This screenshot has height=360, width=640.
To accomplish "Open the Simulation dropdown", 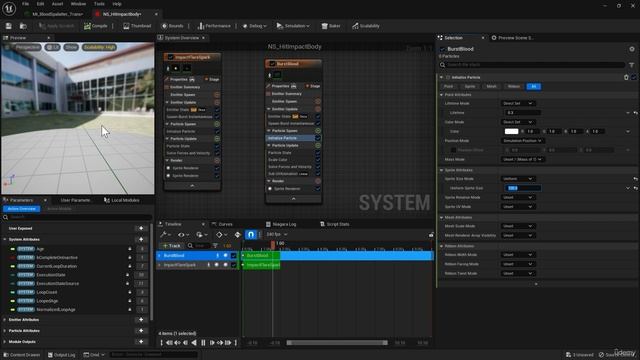I will coord(293,26).
